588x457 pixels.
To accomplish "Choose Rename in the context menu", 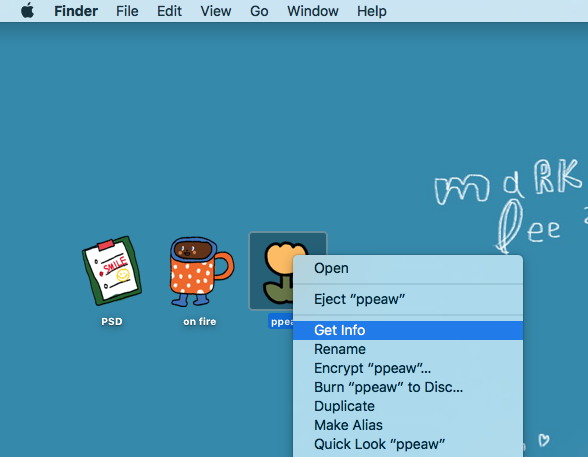I will [x=408, y=349].
